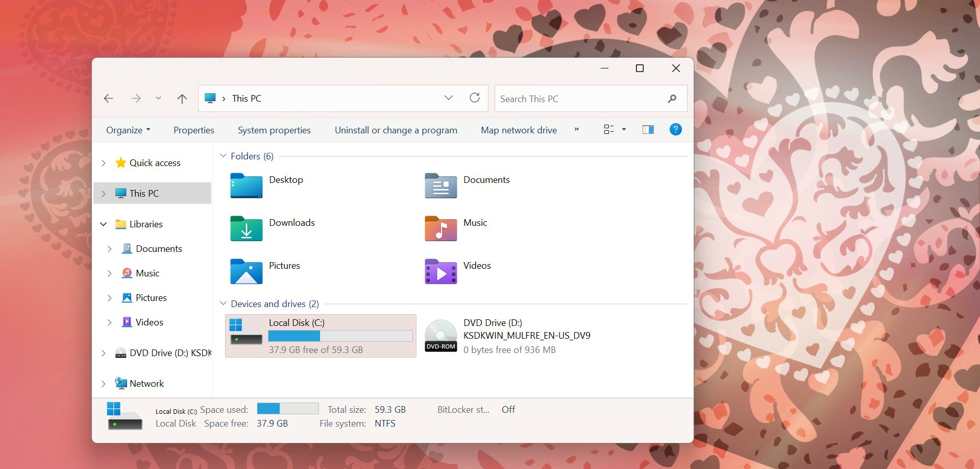Screen dimensions: 980x469
Task: Collapse the Libraries tree node
Action: point(103,224)
